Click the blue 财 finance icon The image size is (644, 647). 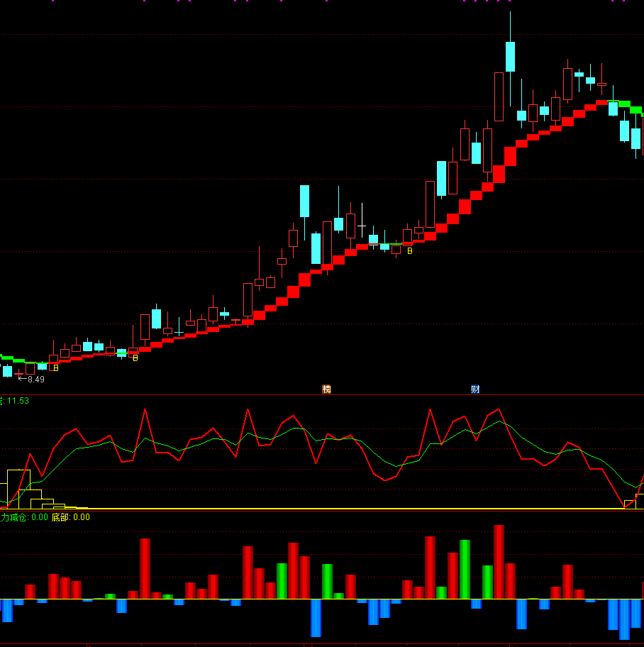pos(475,389)
